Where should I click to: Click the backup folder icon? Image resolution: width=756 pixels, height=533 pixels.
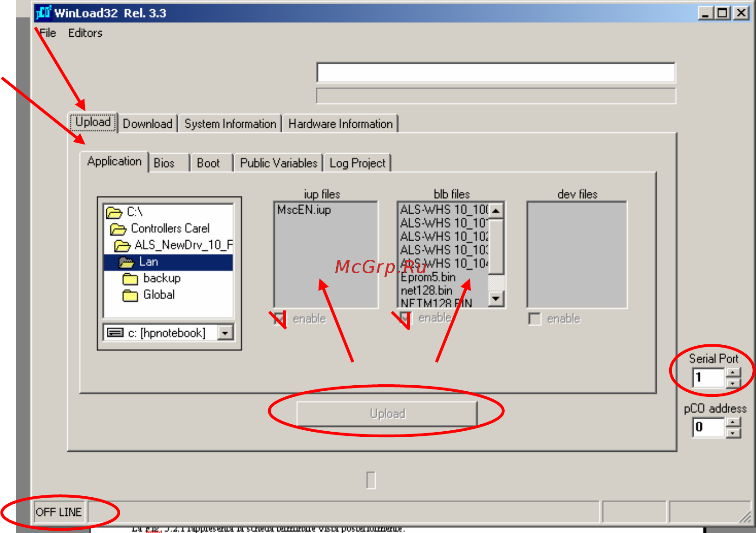point(130,279)
